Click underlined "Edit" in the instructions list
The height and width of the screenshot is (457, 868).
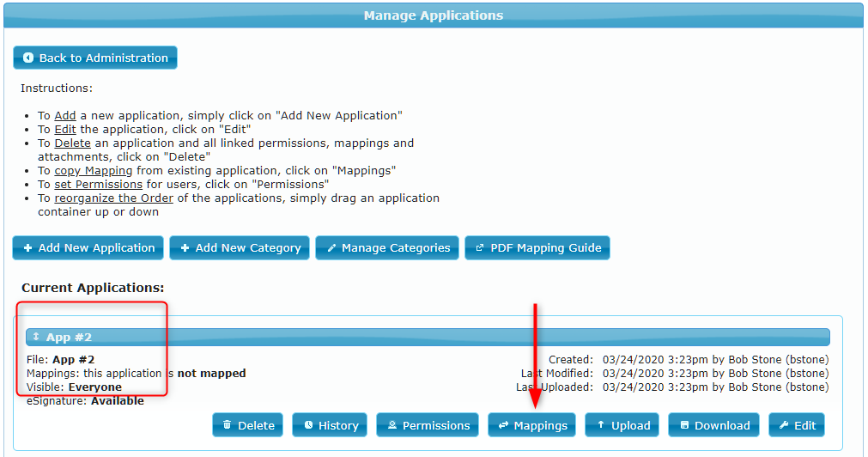[65, 130]
